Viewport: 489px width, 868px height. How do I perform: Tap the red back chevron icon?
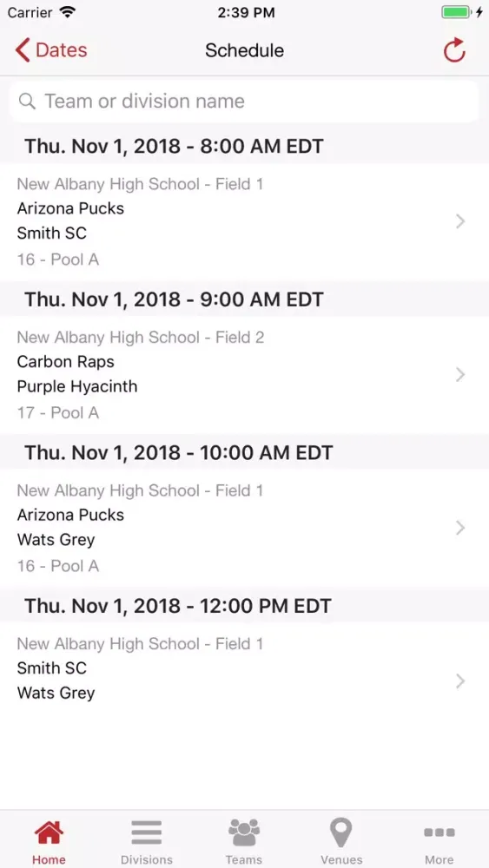pos(23,50)
